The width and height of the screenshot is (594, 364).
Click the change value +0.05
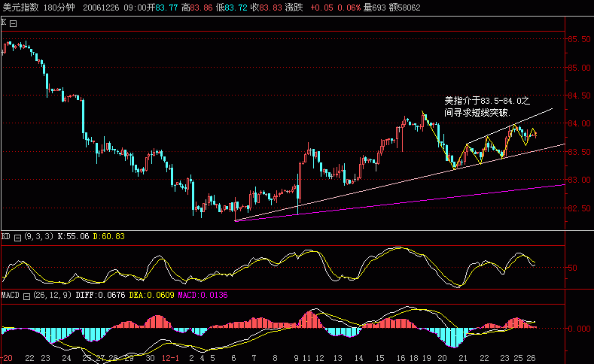321,8
